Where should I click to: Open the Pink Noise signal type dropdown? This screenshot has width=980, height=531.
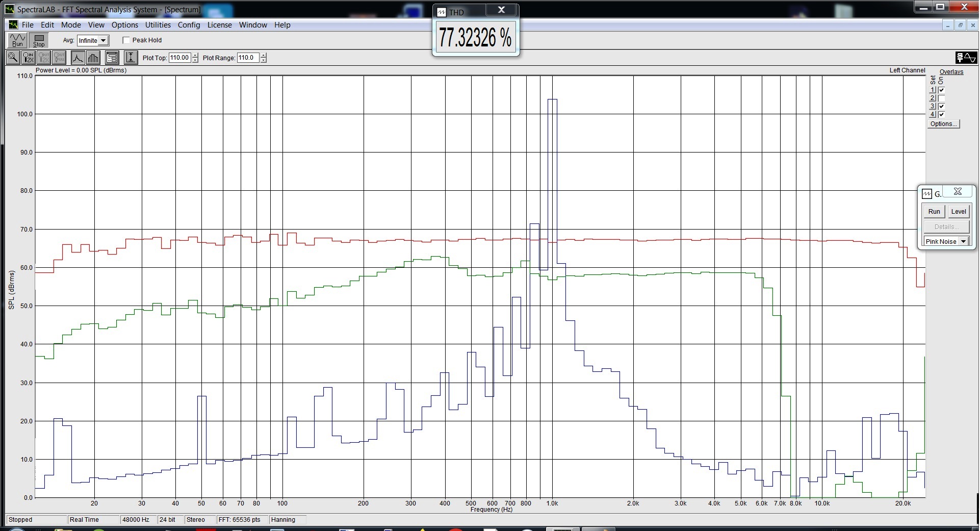(x=963, y=241)
